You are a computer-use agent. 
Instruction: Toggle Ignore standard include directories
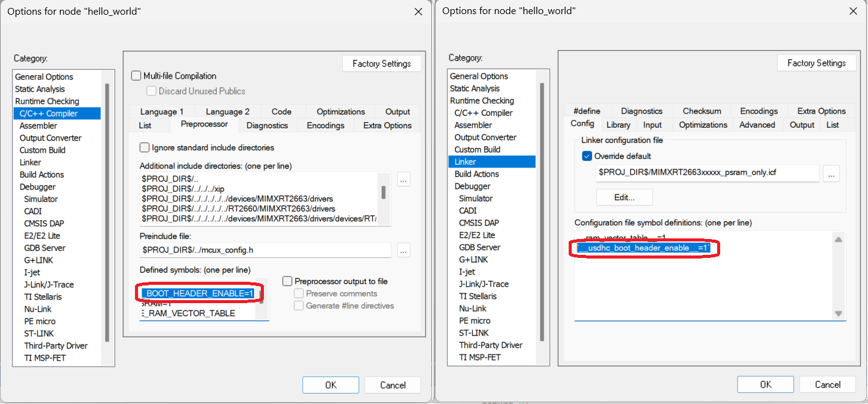point(145,147)
